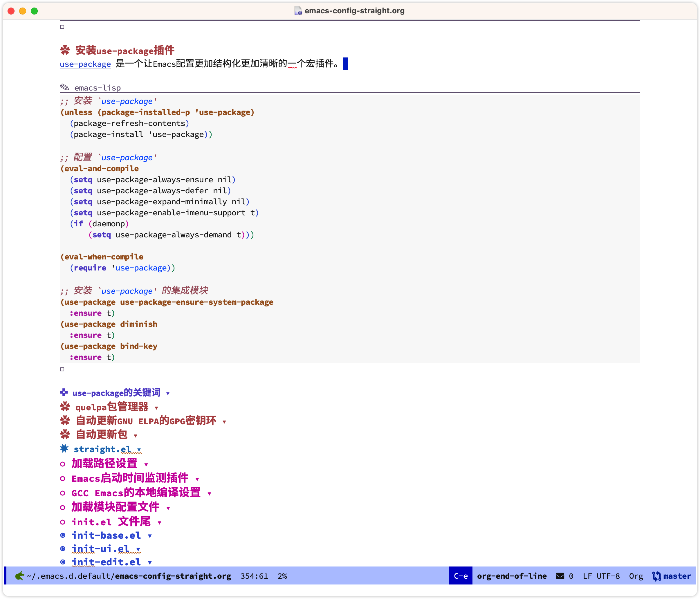Image resolution: width=700 pixels, height=599 pixels.
Task: Click the (use-package diminish line
Action: (x=109, y=324)
